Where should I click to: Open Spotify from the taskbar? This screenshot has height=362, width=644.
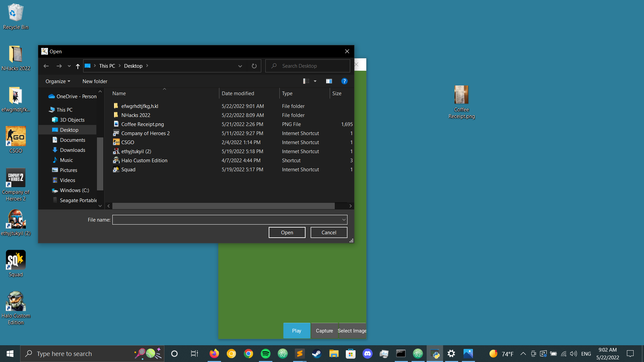pos(265,354)
